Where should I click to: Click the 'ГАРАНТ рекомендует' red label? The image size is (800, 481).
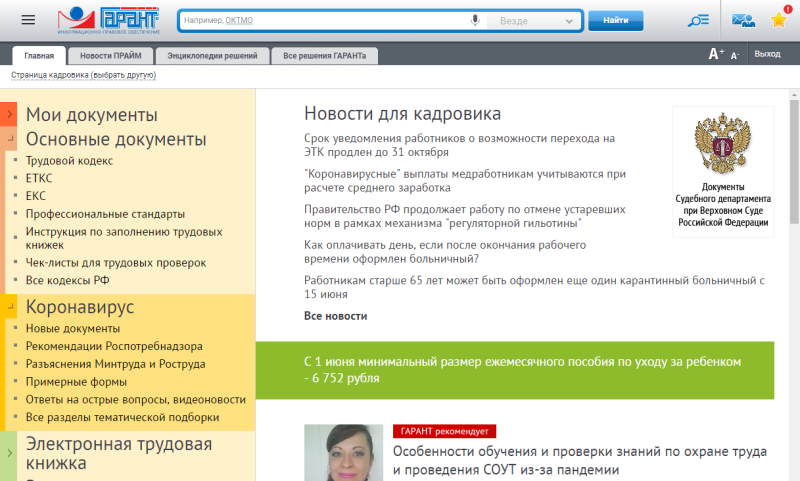click(444, 431)
